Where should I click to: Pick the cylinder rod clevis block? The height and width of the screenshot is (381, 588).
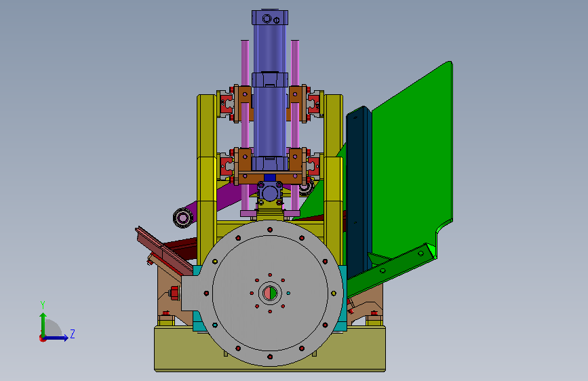coord(270,193)
